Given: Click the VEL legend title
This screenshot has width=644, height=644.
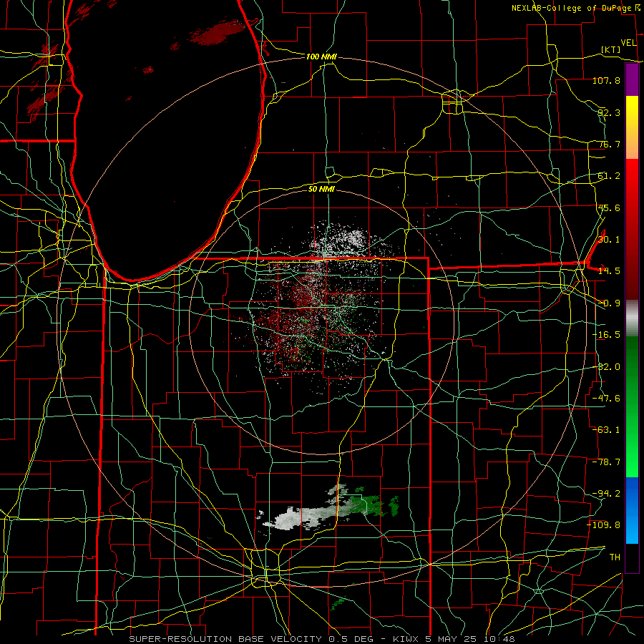Looking at the screenshot, I should [628, 43].
